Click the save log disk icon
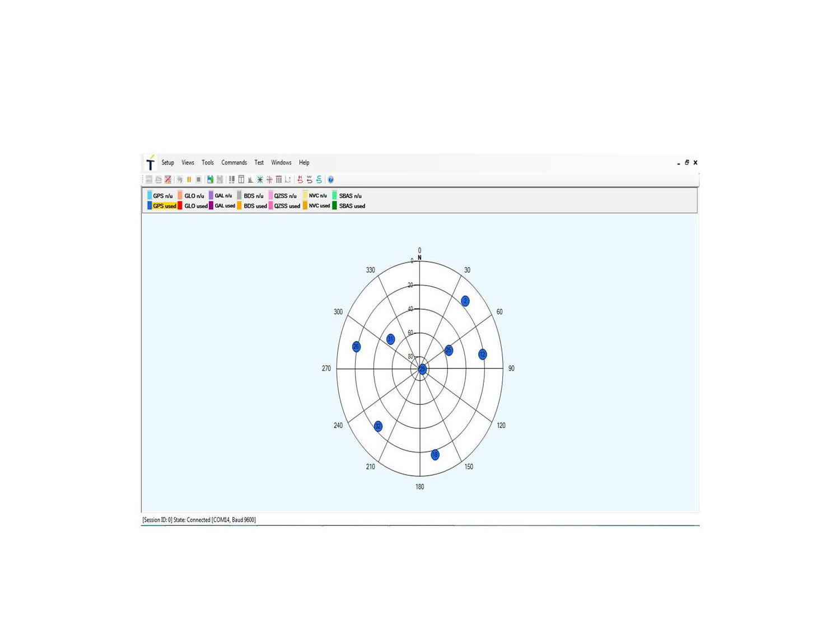 tap(210, 180)
